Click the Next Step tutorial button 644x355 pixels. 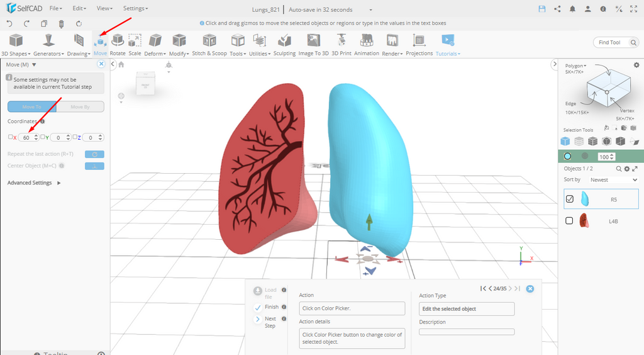click(266, 322)
